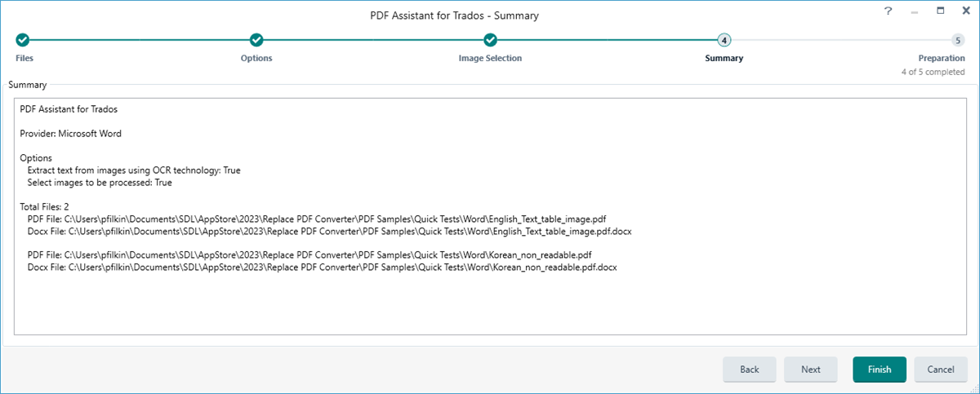This screenshot has height=394, width=980.
Task: Click the Options step checkmark icon
Action: click(x=256, y=40)
